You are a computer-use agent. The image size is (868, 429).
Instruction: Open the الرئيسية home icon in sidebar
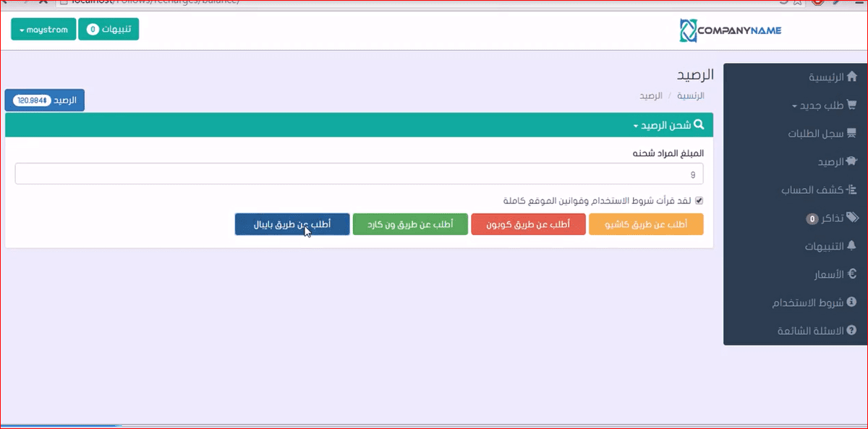coord(851,77)
